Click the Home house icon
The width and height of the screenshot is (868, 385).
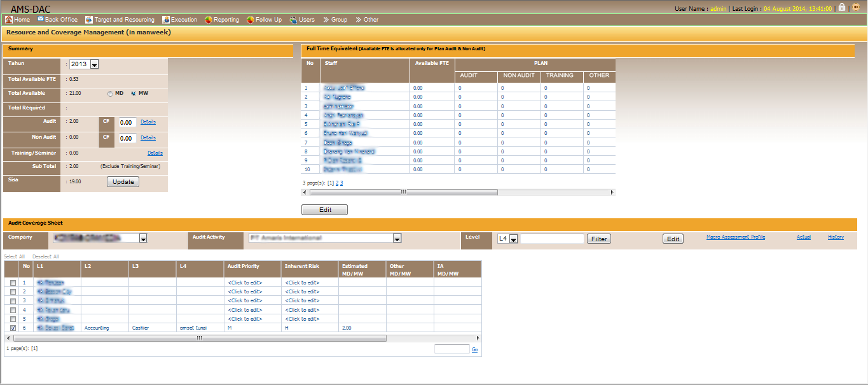(x=8, y=20)
